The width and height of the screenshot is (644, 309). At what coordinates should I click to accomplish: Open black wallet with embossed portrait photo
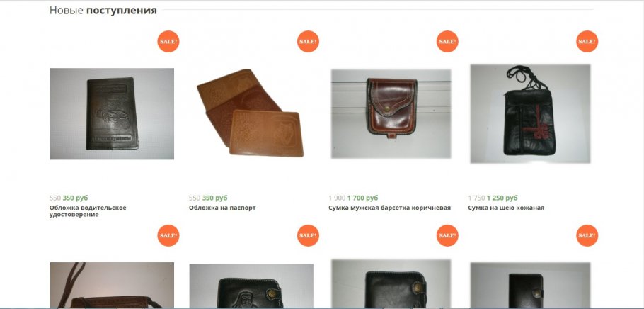[x=251, y=286]
